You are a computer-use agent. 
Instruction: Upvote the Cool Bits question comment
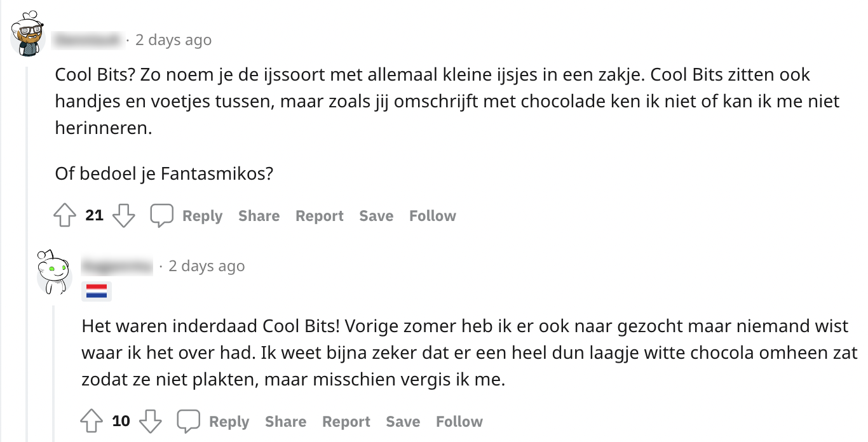[x=65, y=216]
